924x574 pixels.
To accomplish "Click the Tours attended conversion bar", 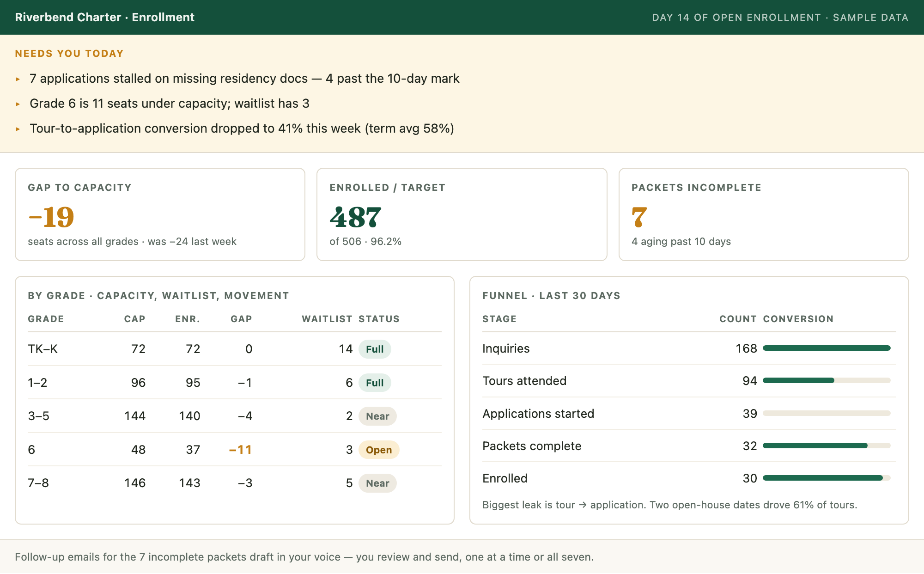I will (x=827, y=380).
